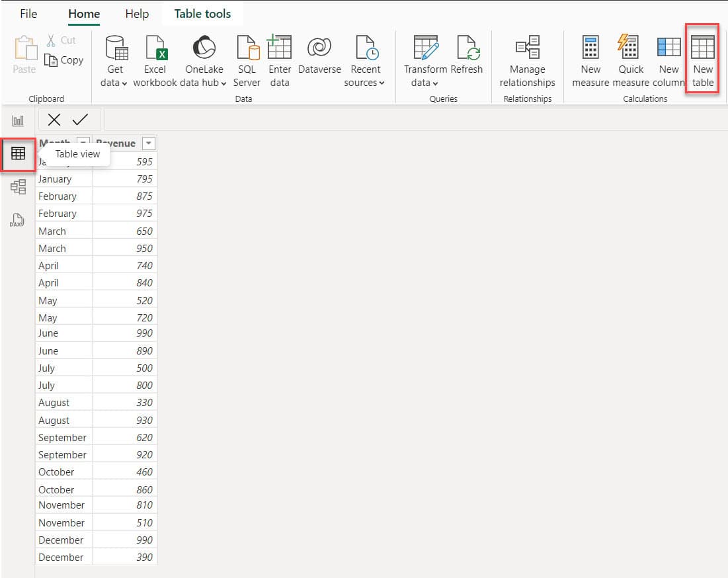The width and height of the screenshot is (728, 578).
Task: Import from Excel workbook
Action: [x=155, y=62]
